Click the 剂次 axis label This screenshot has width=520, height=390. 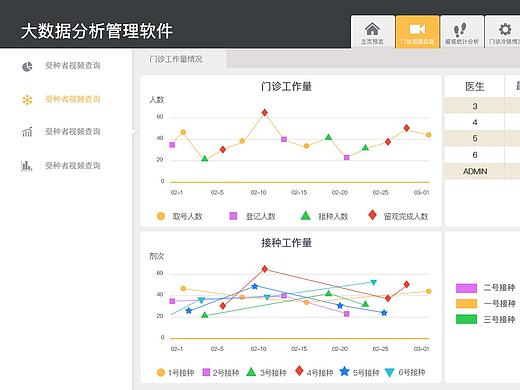coord(156,256)
